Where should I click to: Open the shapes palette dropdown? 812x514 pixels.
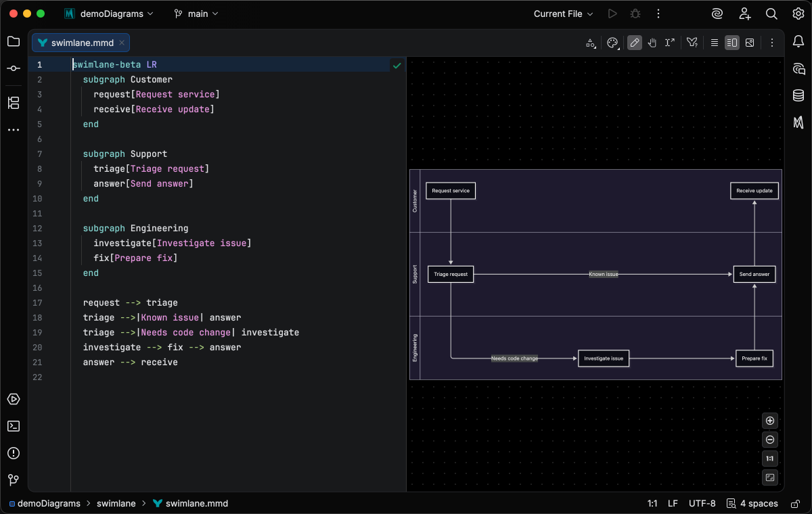coord(591,43)
